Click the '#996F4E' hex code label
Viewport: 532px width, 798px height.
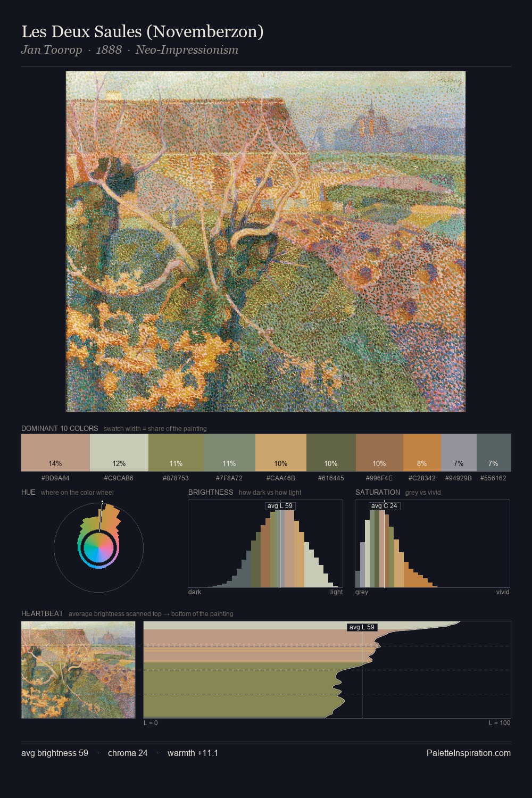tap(379, 478)
